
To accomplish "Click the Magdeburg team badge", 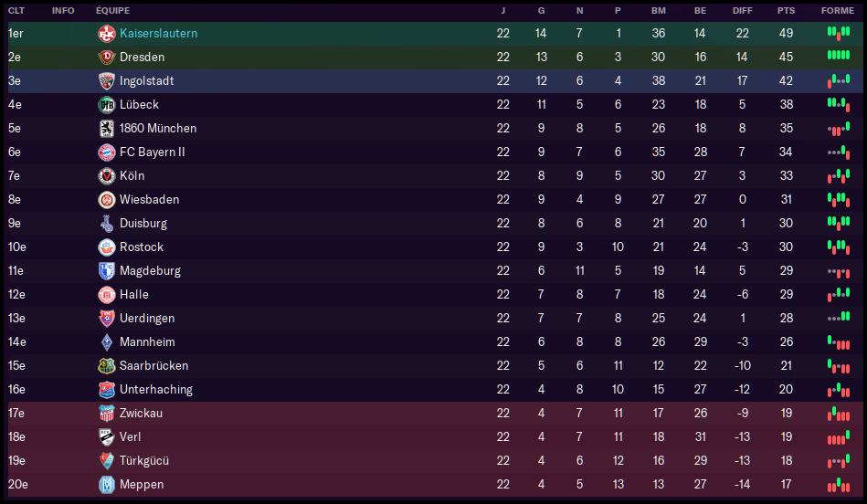I will coord(106,270).
